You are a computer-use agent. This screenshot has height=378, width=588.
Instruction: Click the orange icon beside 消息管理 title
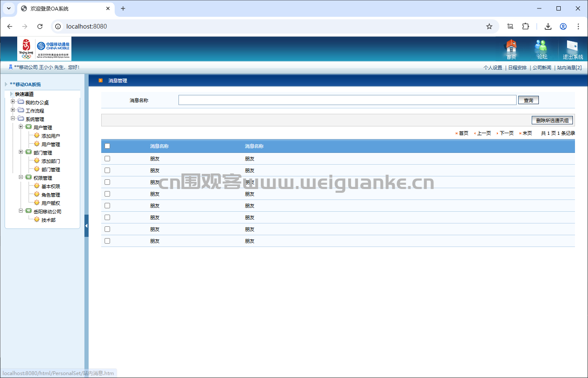100,80
